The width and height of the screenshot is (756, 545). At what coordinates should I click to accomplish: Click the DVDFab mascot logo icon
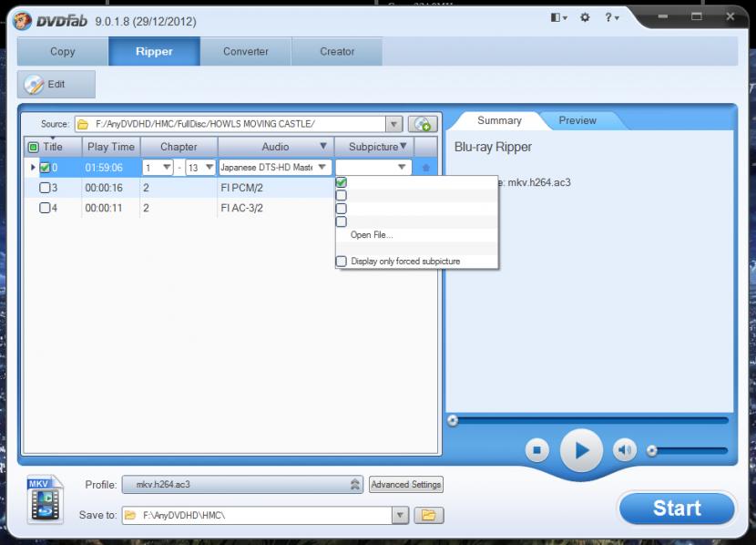23,21
